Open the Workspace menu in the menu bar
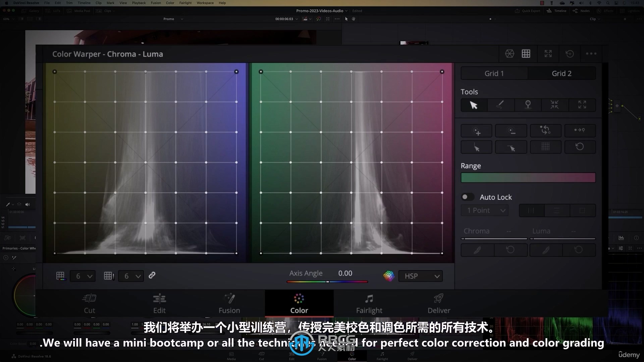The width and height of the screenshot is (644, 362). coord(205,3)
